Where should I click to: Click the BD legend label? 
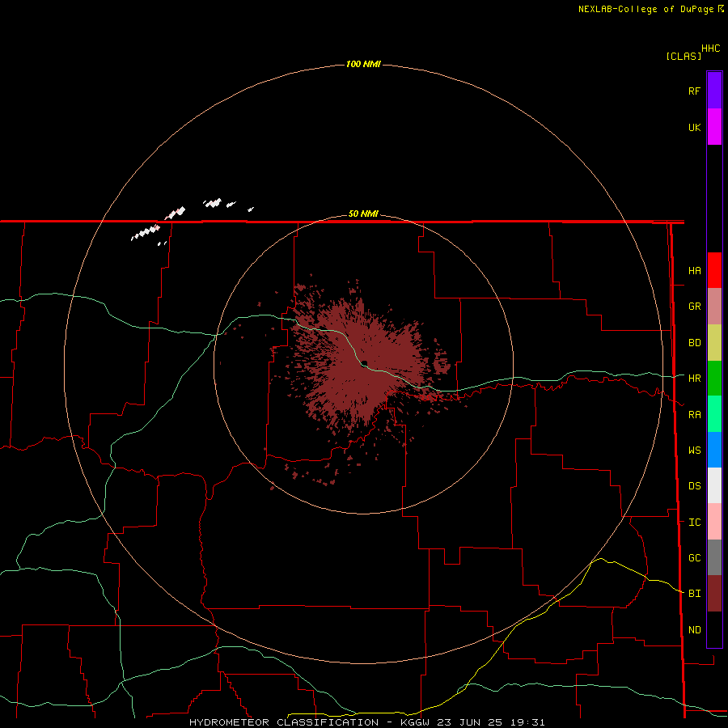pyautogui.click(x=694, y=342)
